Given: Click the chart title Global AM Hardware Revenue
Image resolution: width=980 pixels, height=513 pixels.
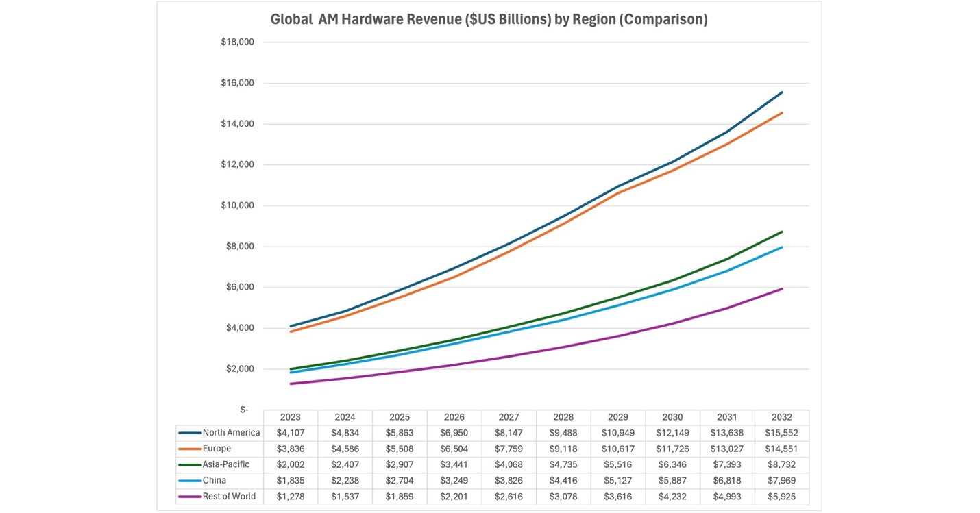Looking at the screenshot, I should pyautogui.click(x=489, y=19).
